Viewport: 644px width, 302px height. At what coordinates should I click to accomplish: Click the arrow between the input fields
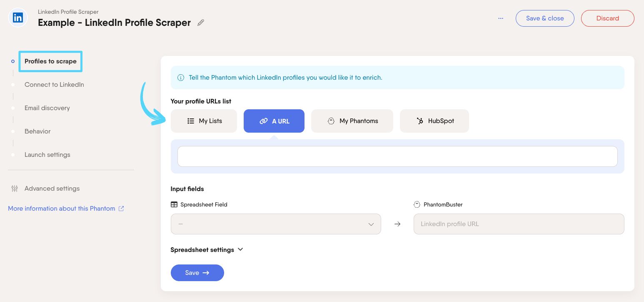(397, 224)
